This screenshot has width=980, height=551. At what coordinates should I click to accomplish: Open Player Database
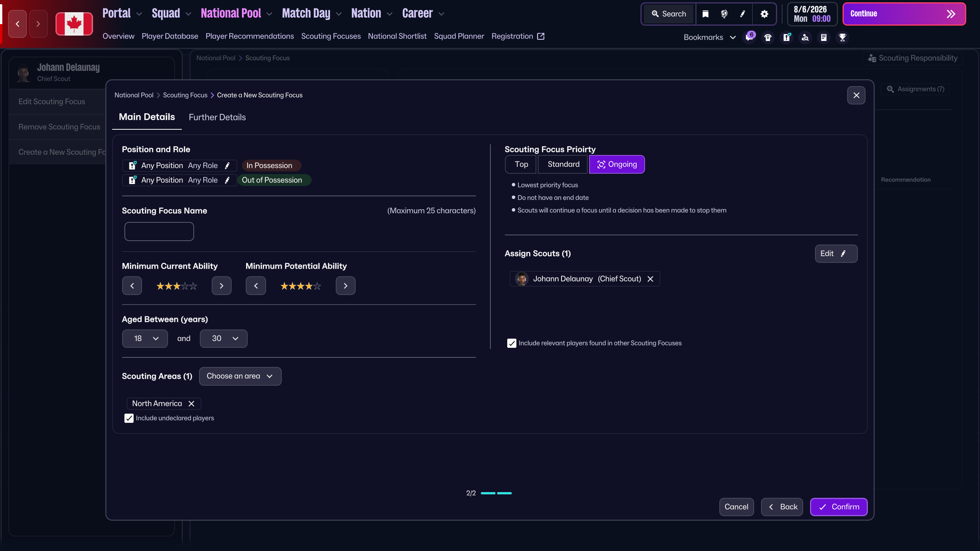pyautogui.click(x=170, y=36)
